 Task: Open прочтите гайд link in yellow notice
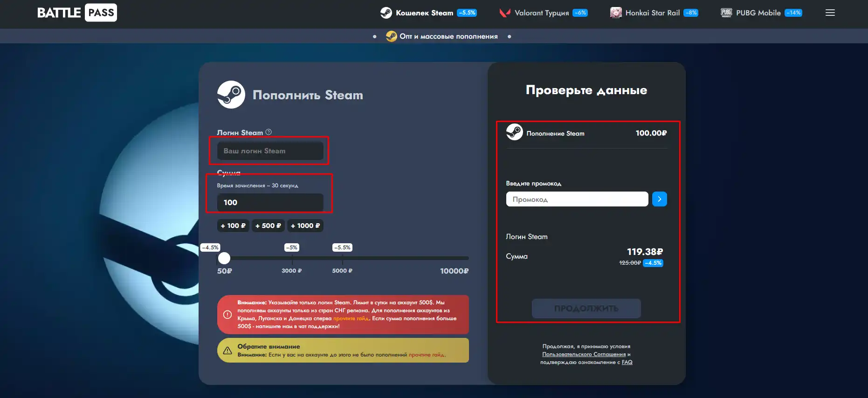point(427,355)
